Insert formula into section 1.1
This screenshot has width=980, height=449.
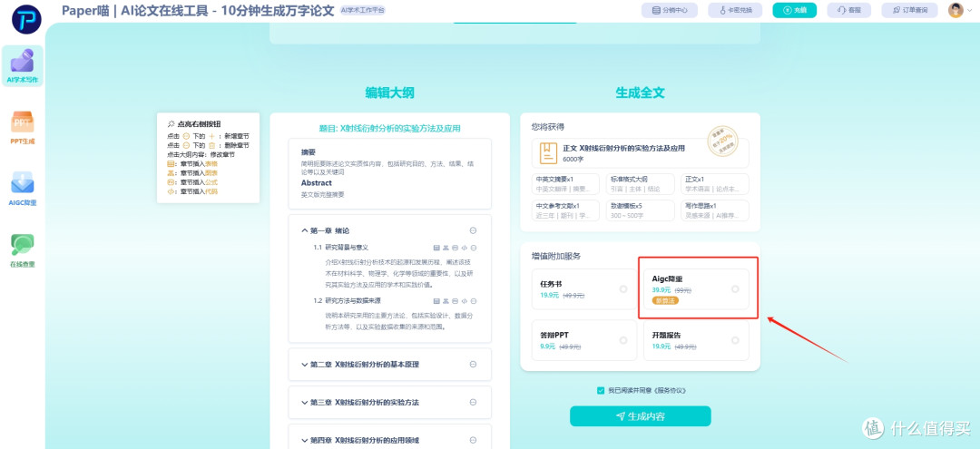coord(455,248)
